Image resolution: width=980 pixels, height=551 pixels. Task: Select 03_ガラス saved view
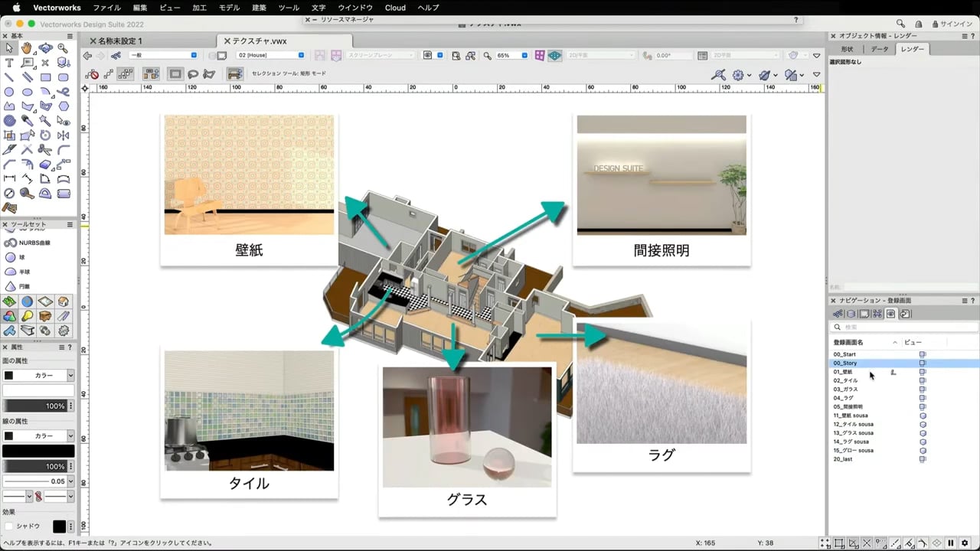click(846, 390)
